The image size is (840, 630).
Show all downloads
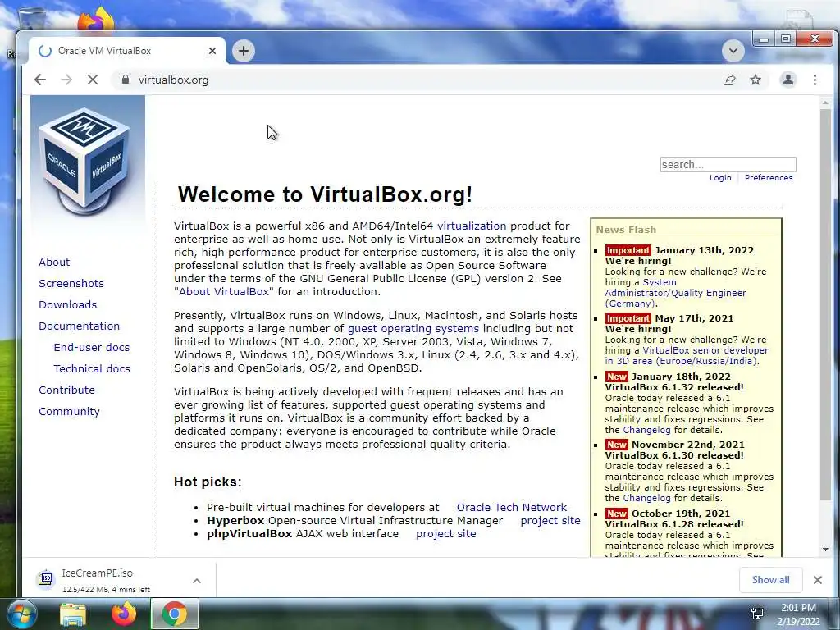pos(770,580)
